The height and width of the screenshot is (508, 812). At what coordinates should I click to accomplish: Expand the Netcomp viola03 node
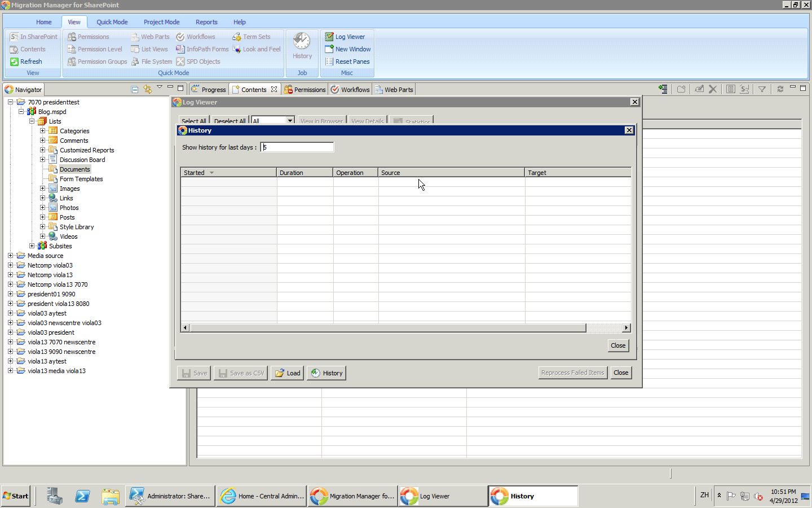tap(10, 265)
